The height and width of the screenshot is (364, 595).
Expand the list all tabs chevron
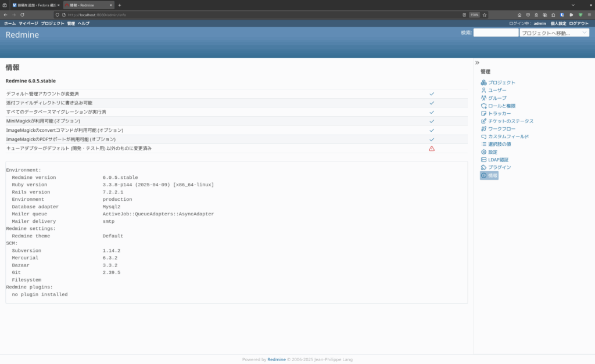(573, 5)
